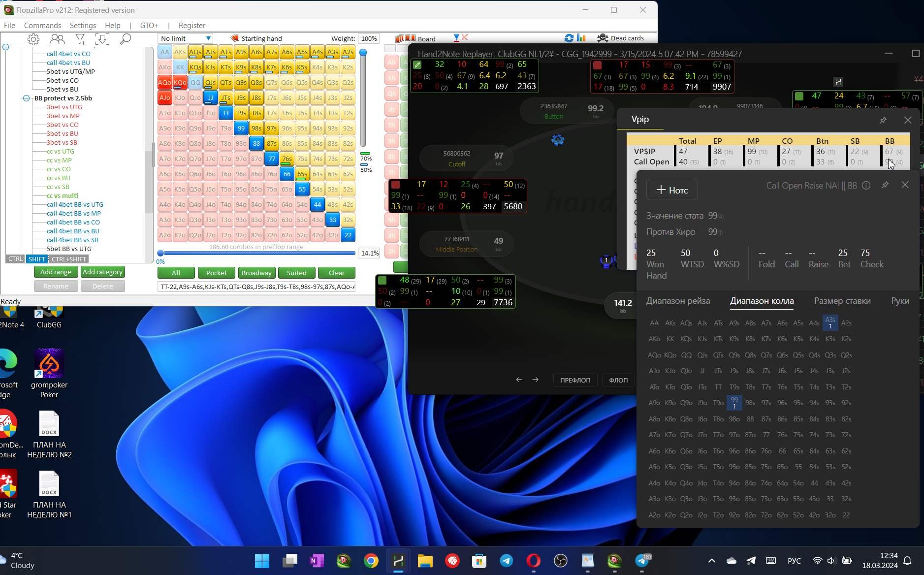The width and height of the screenshot is (924, 575).
Task: Toggle the JTs cell in the Flopzilla matrix
Action: click(x=225, y=97)
